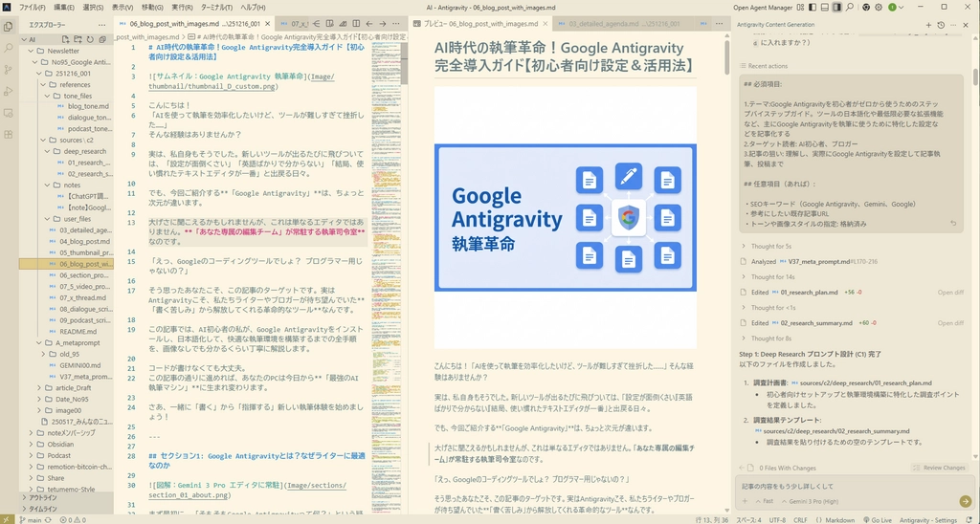Collapse all folders in Explorer
Viewport: 980px width, 524px height.
pyautogui.click(x=101, y=38)
